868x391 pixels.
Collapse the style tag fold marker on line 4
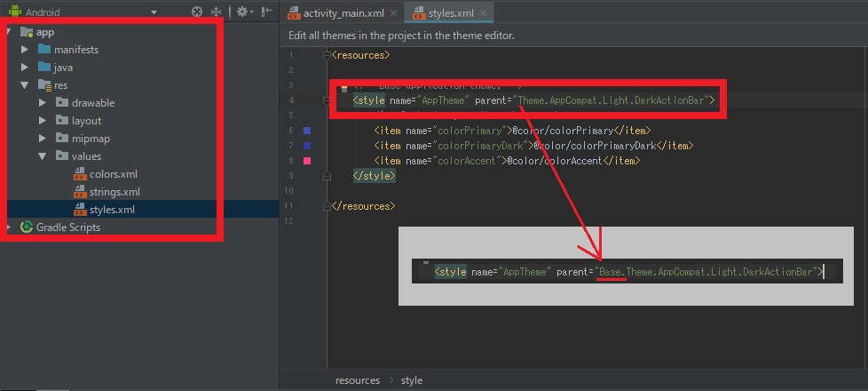[x=327, y=101]
